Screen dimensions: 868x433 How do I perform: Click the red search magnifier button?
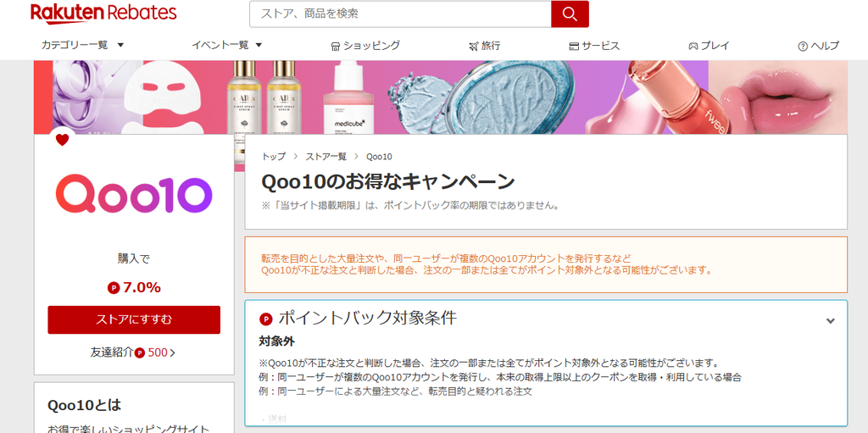570,14
